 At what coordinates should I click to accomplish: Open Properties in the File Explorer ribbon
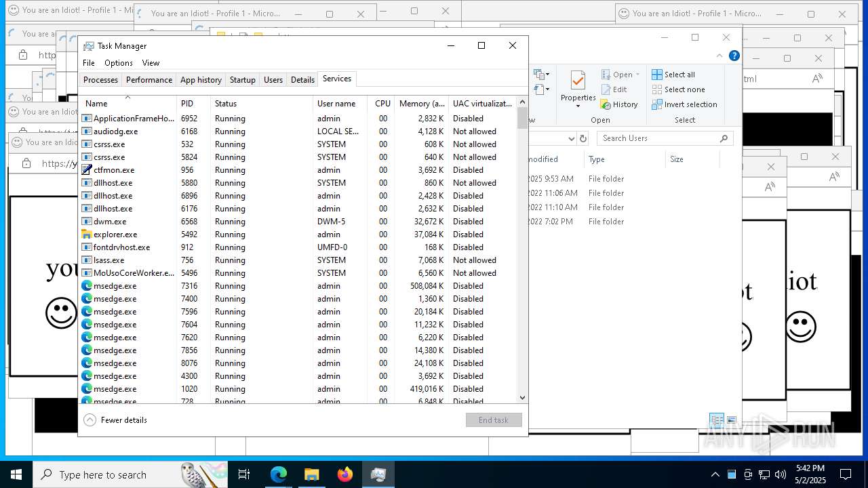pyautogui.click(x=578, y=89)
